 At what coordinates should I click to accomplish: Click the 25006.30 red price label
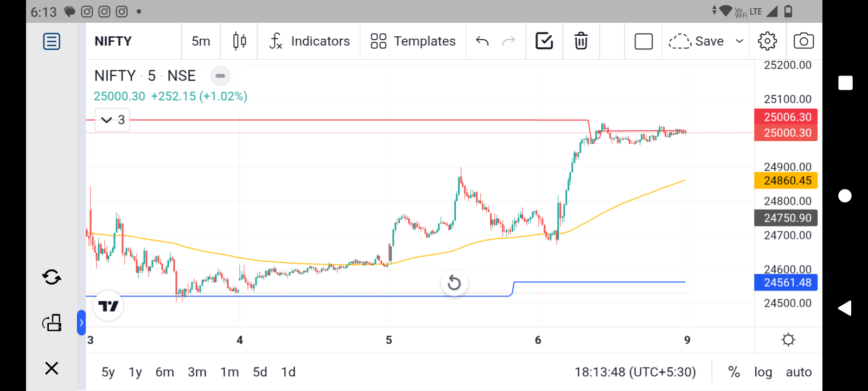click(786, 117)
